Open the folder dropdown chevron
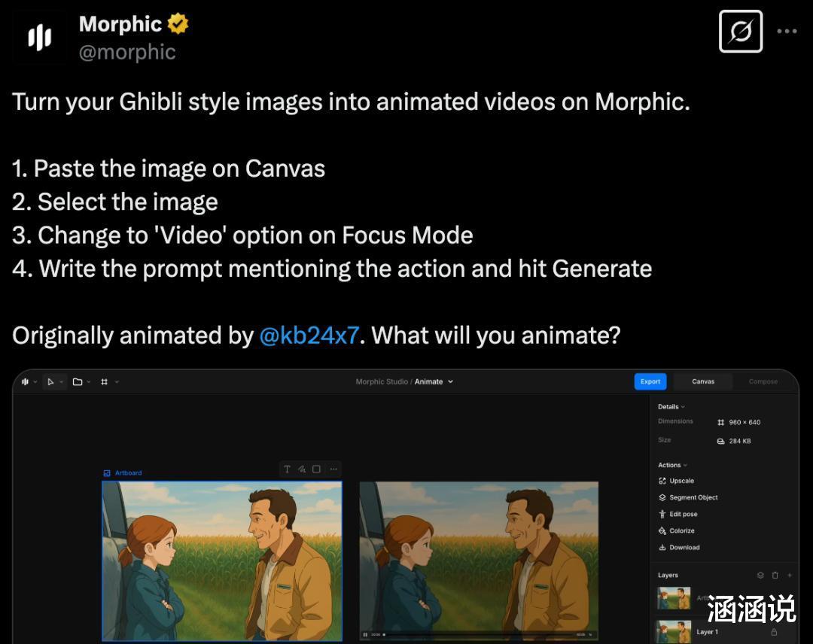 click(89, 382)
